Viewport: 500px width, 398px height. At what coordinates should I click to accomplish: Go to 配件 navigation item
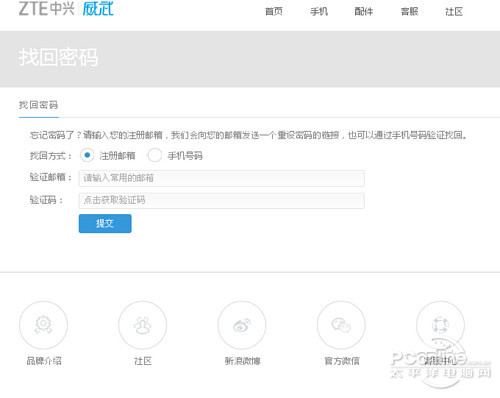pos(364,12)
